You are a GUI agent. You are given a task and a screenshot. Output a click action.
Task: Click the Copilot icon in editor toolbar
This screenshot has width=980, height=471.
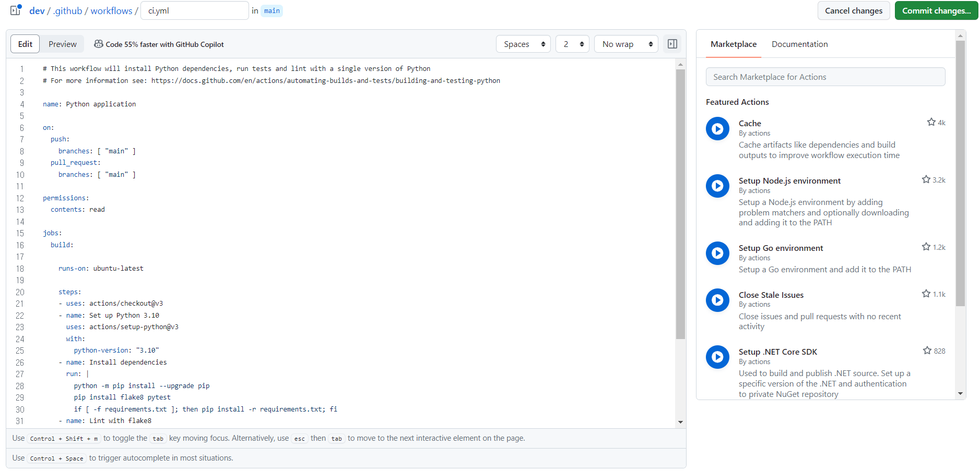click(x=98, y=44)
